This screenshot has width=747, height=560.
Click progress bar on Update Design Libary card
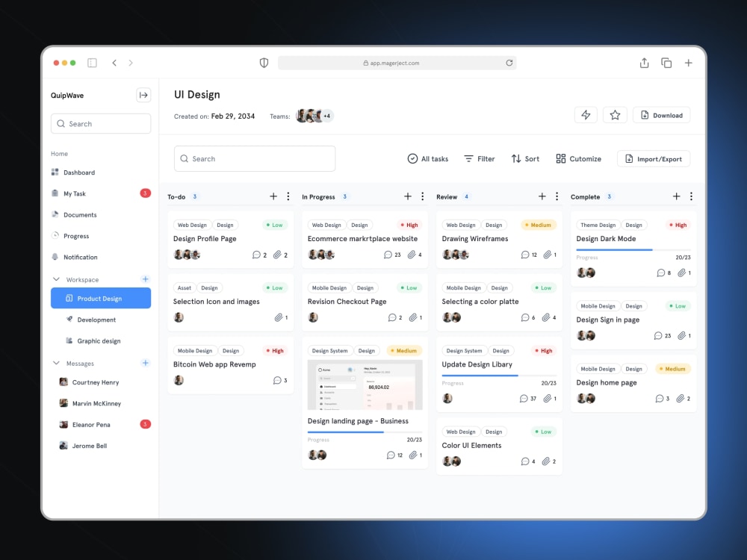[499, 376]
